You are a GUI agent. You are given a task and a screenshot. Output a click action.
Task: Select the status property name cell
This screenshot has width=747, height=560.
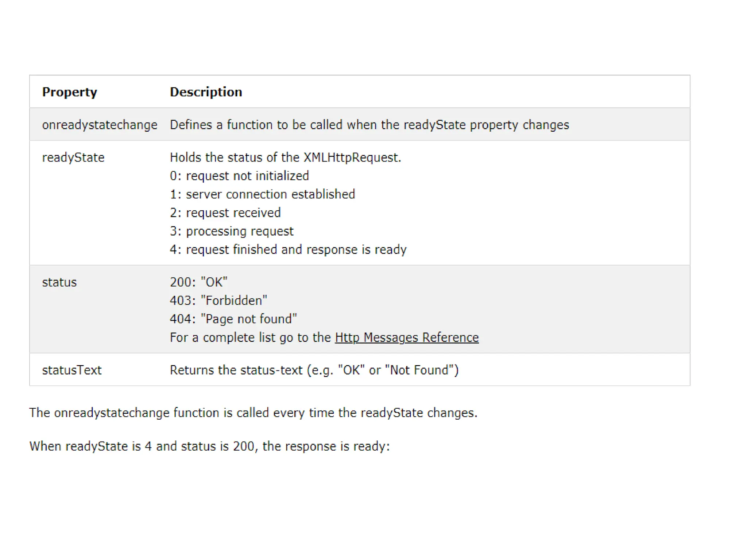59,282
